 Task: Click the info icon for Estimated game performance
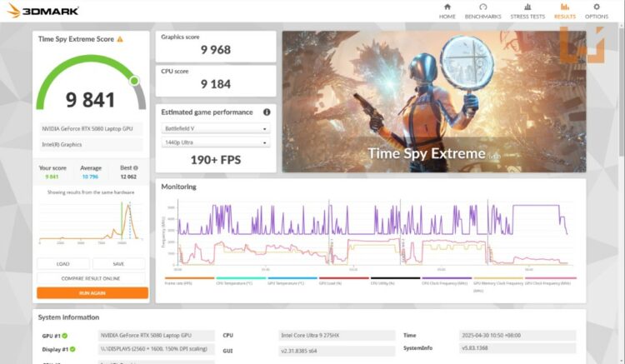pos(267,112)
